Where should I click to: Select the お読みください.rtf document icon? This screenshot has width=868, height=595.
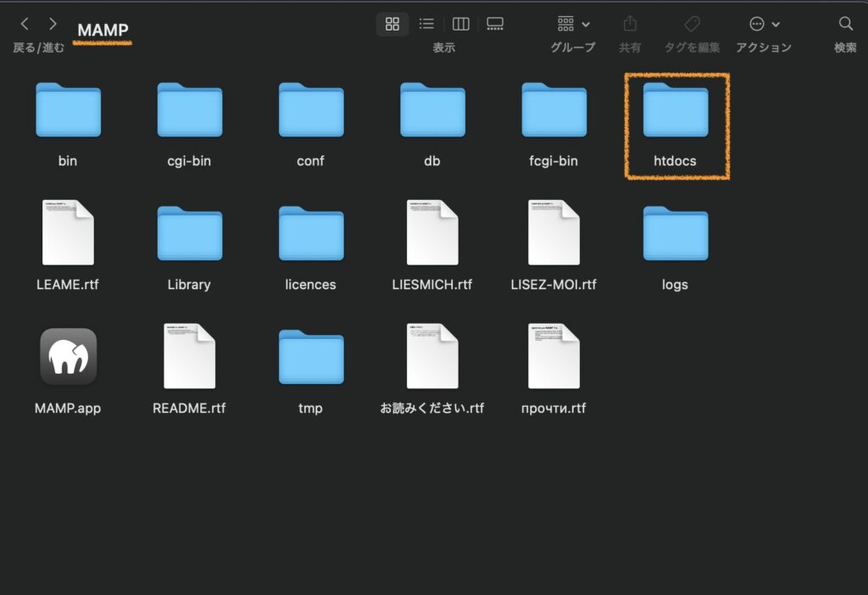coord(432,356)
